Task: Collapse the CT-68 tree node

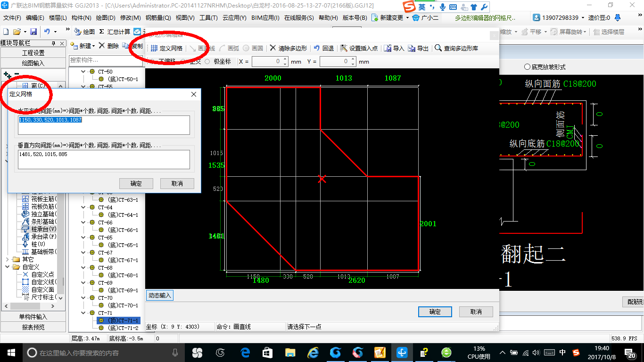Action: [83, 268]
